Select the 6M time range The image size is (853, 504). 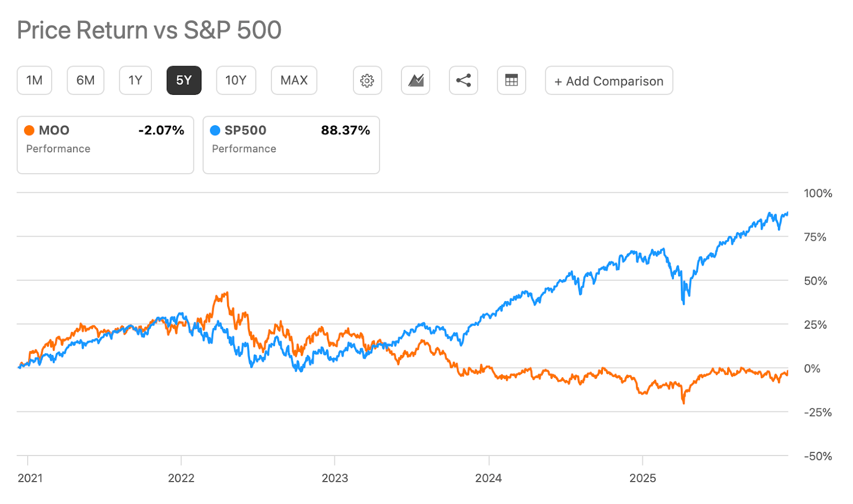pyautogui.click(x=85, y=80)
